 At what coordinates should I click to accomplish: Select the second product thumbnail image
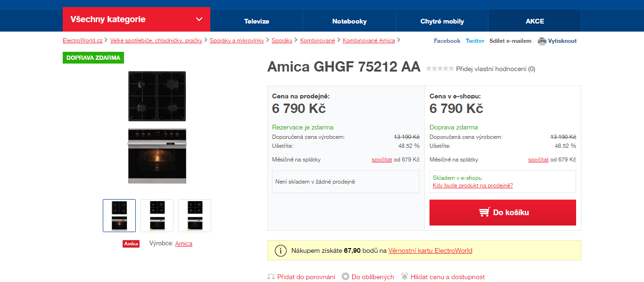(157, 216)
